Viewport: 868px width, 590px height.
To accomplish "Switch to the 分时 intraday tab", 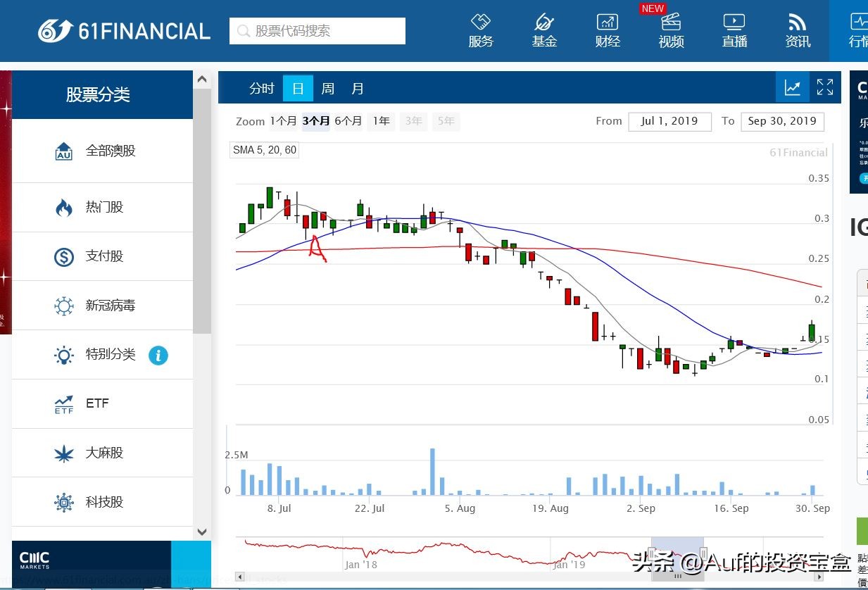I will tap(261, 89).
